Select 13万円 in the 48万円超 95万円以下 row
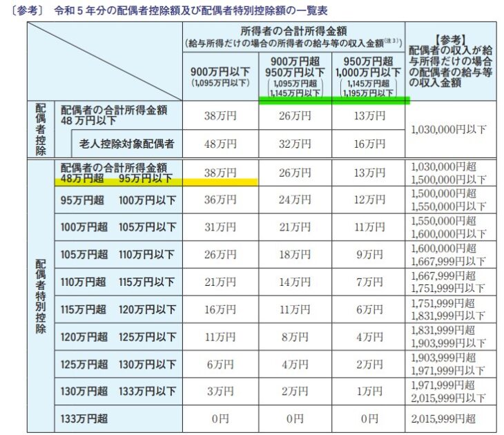Viewport: 504px width, 435px height. pyautogui.click(x=369, y=173)
